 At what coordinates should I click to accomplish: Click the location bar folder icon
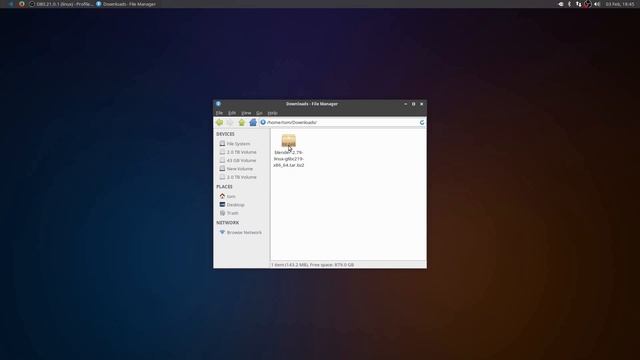click(x=263, y=122)
